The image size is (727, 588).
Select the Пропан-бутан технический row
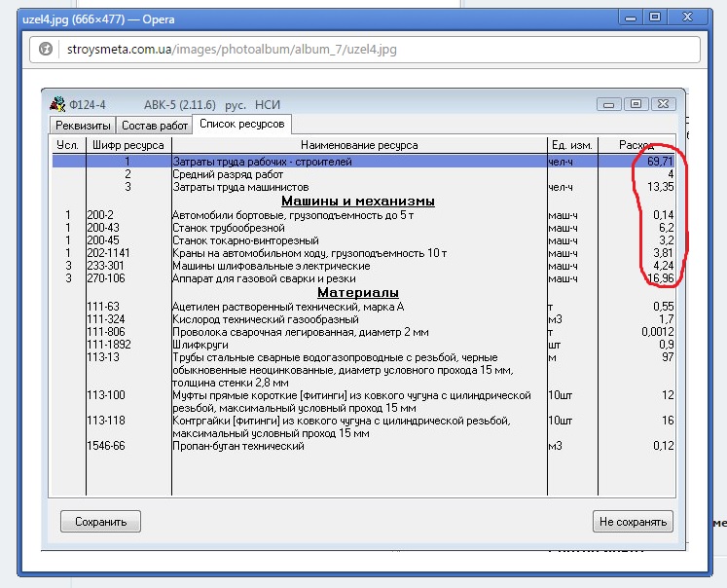coord(358,446)
